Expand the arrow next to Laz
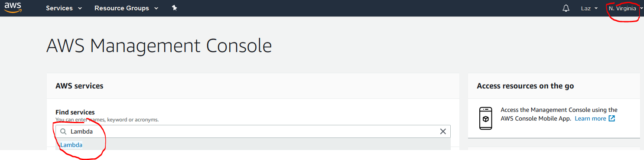644x160 pixels. tap(596, 8)
